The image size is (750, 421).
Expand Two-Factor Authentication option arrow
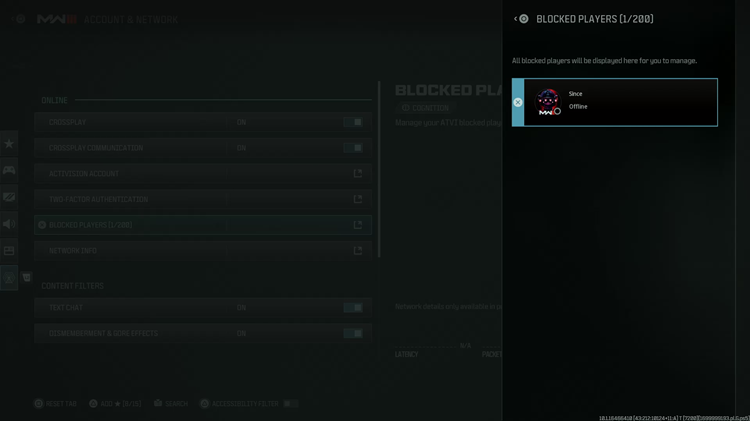tap(358, 199)
